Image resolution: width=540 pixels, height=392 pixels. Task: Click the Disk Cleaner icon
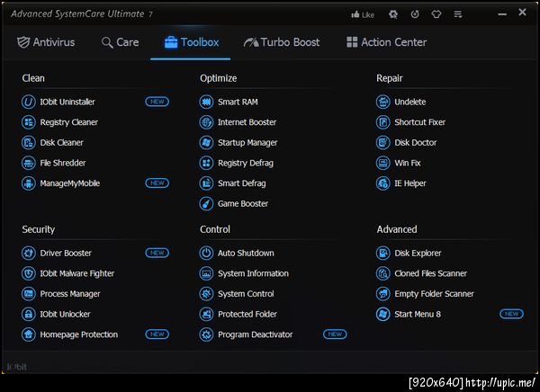[x=29, y=142]
